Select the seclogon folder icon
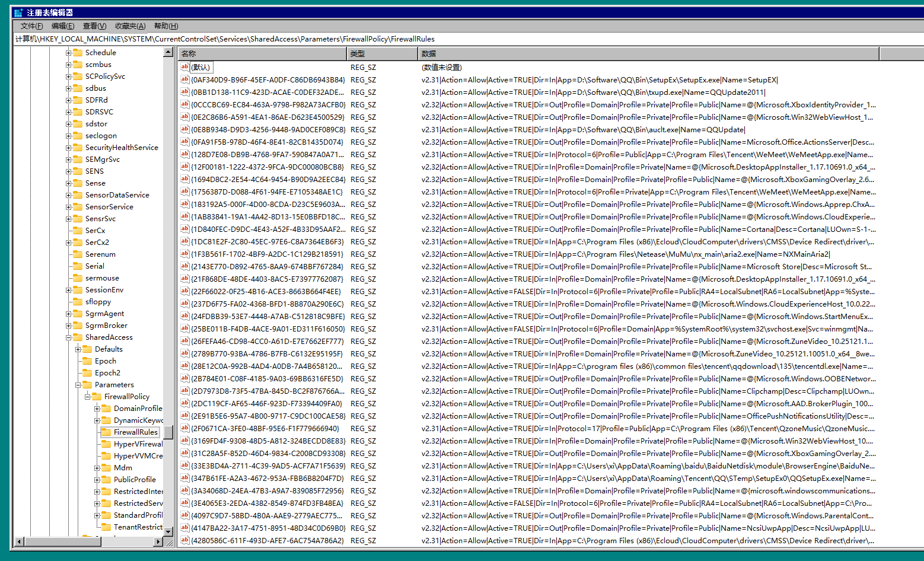924x561 pixels. click(78, 136)
